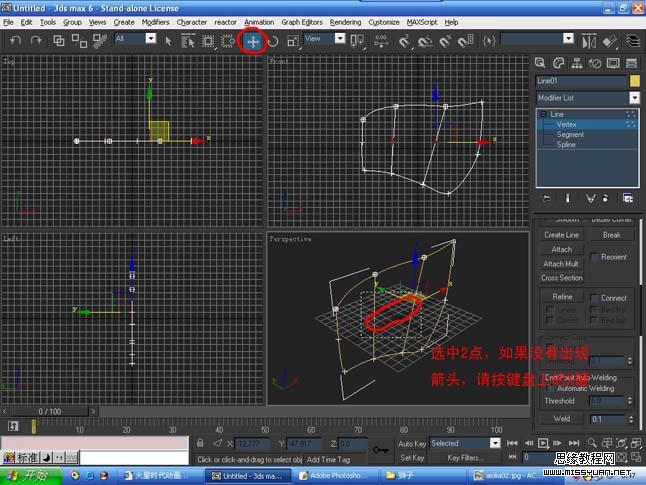Open Configure Modifier Sets icon
The width and height of the screenshot is (646, 485).
628,199
